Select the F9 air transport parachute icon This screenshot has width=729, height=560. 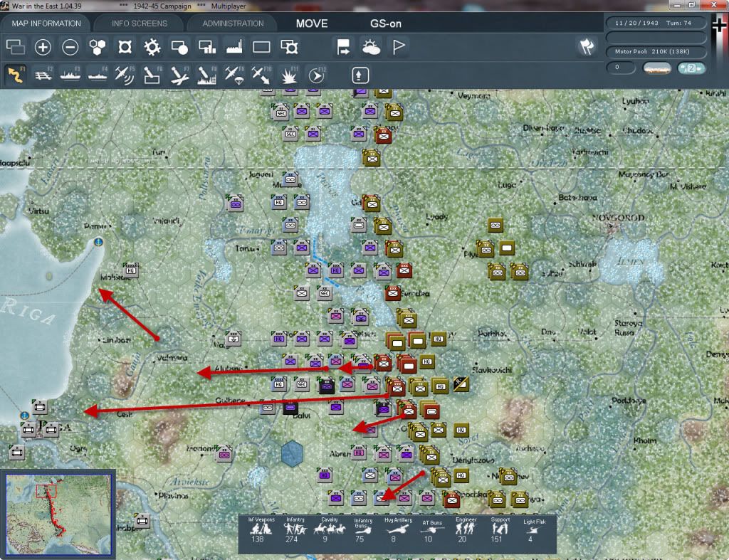coord(234,75)
